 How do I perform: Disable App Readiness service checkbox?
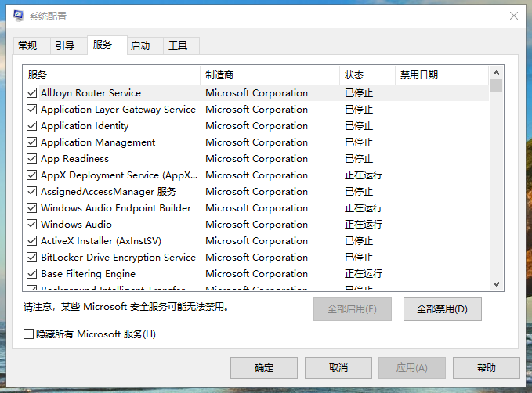(x=32, y=159)
